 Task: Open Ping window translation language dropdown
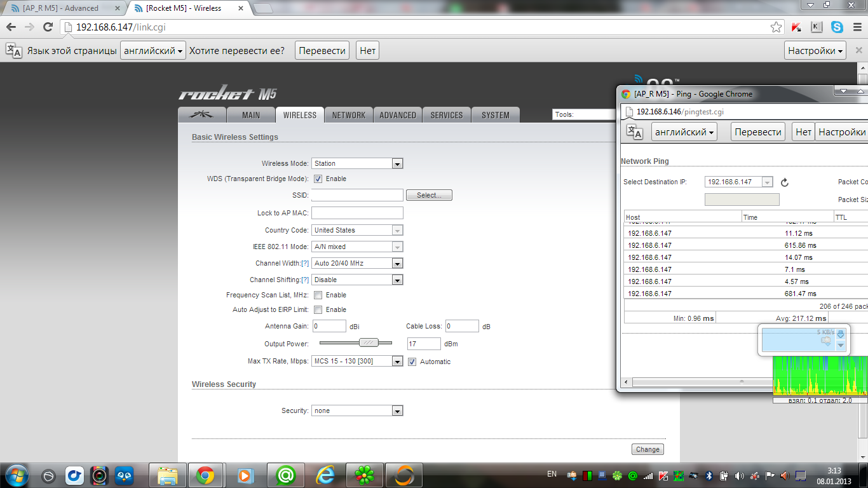pyautogui.click(x=685, y=132)
